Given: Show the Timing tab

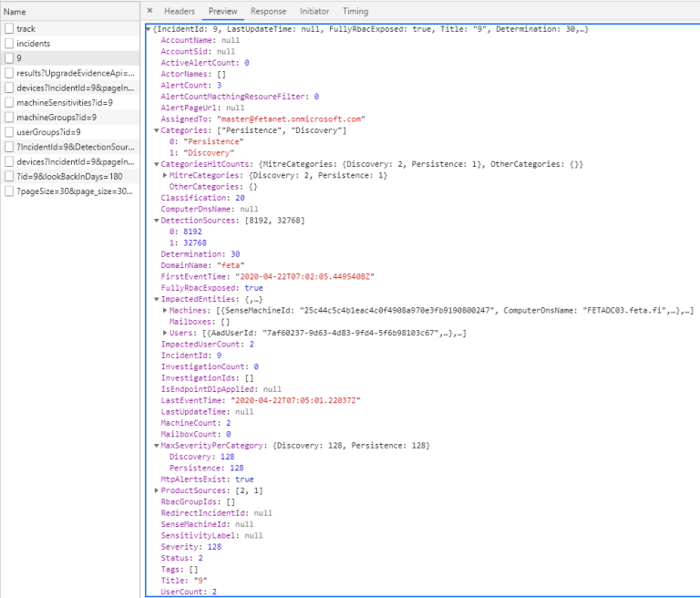Looking at the screenshot, I should tap(355, 11).
